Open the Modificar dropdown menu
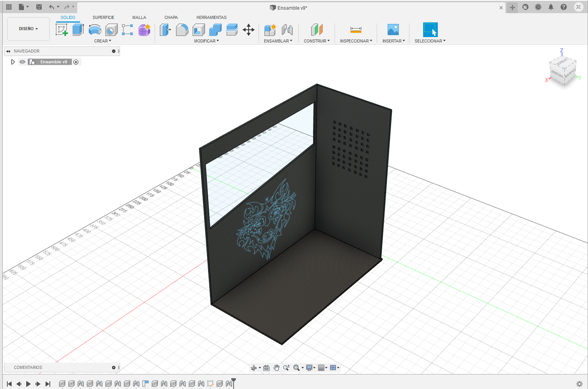 click(207, 41)
